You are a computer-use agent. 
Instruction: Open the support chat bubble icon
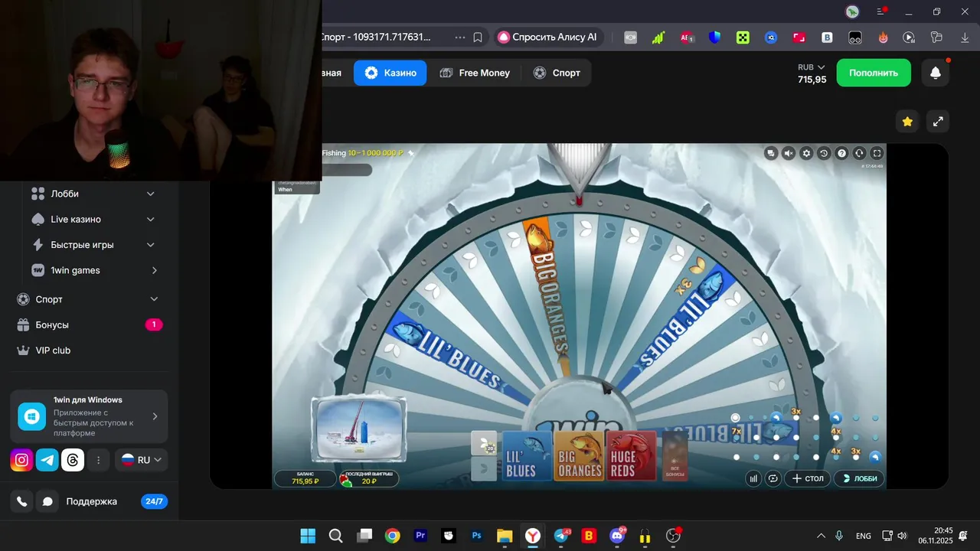pyautogui.click(x=47, y=501)
